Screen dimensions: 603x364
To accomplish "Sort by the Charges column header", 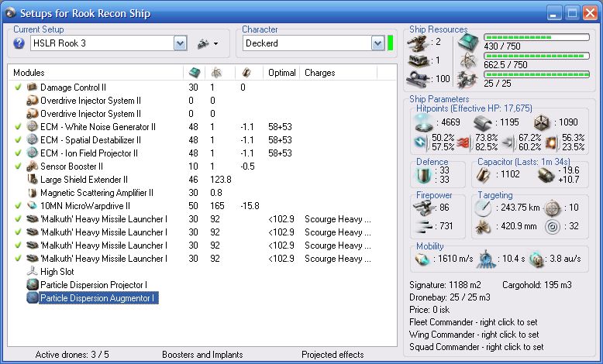I will (x=319, y=73).
